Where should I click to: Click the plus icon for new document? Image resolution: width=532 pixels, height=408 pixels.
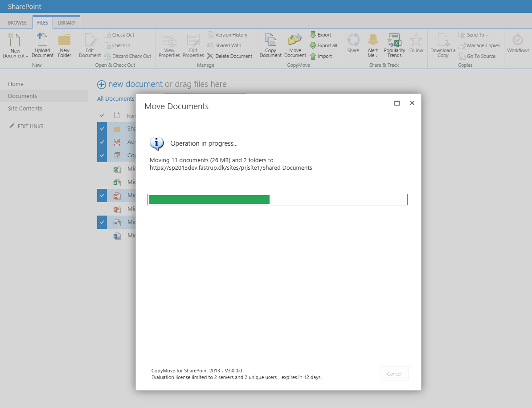pos(102,85)
